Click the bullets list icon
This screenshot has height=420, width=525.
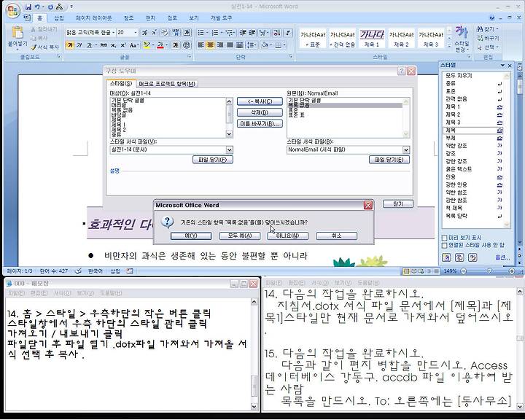click(202, 33)
